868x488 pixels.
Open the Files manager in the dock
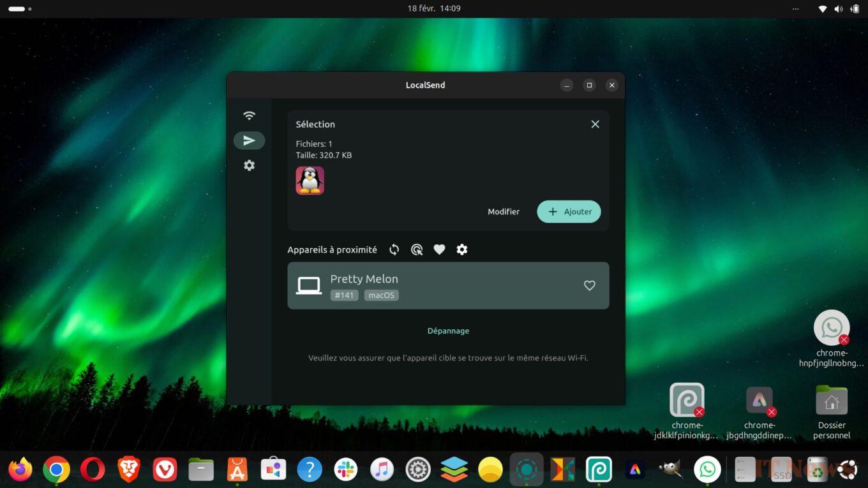click(x=201, y=470)
